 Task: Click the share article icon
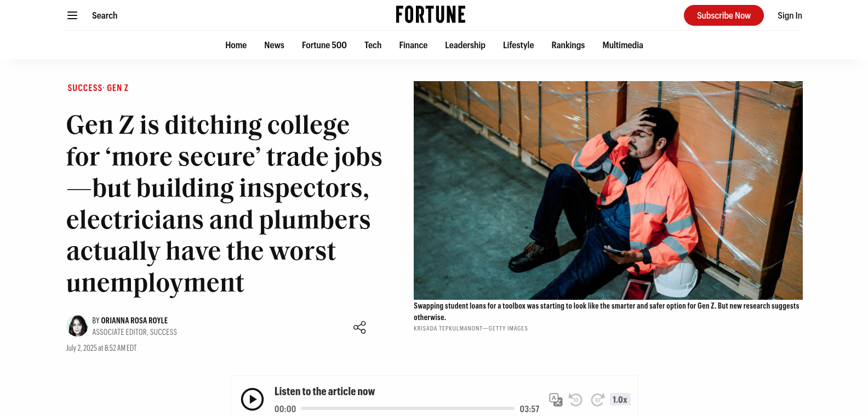(x=359, y=327)
